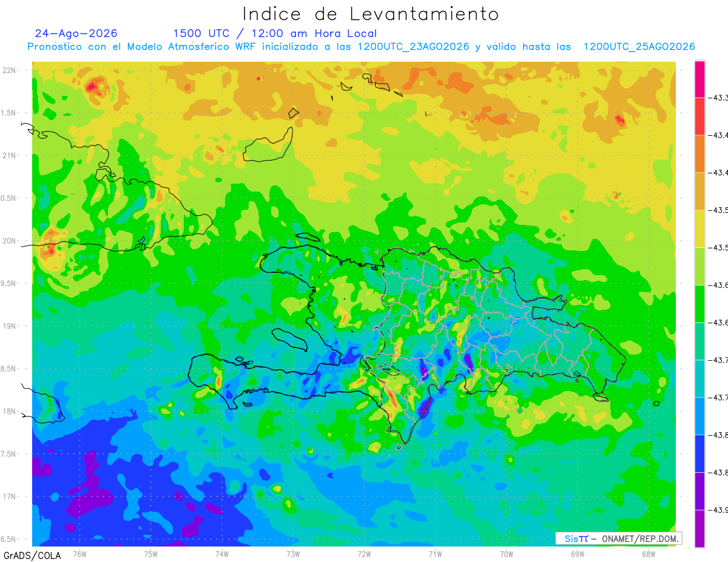Pick the dark orange swatch in the legend
Viewport: 728px width, 562px height.
tap(699, 153)
